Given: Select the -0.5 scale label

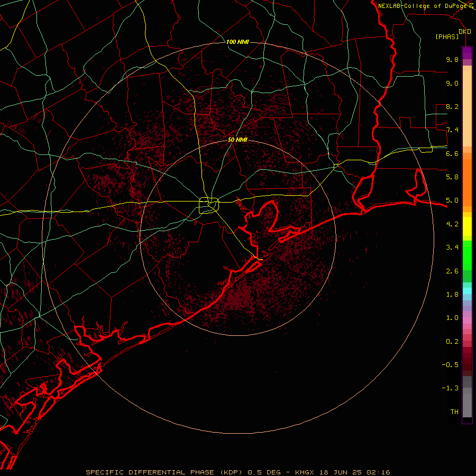Looking at the screenshot, I should 450,364.
